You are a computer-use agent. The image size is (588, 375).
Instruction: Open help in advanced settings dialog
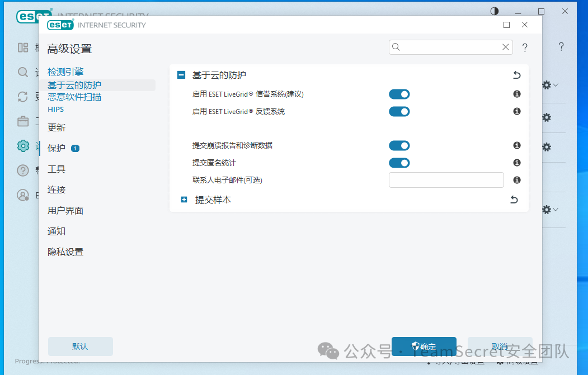(525, 47)
